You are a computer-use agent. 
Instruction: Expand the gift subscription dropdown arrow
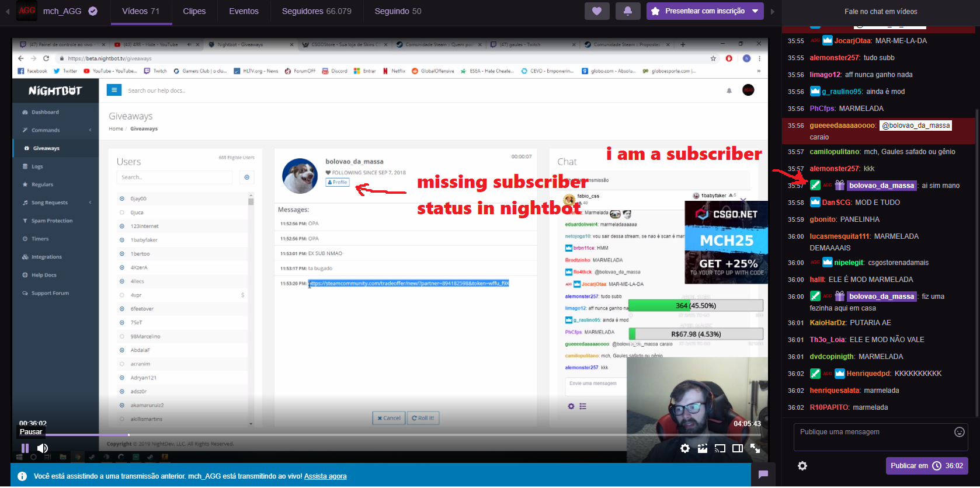[x=755, y=11]
